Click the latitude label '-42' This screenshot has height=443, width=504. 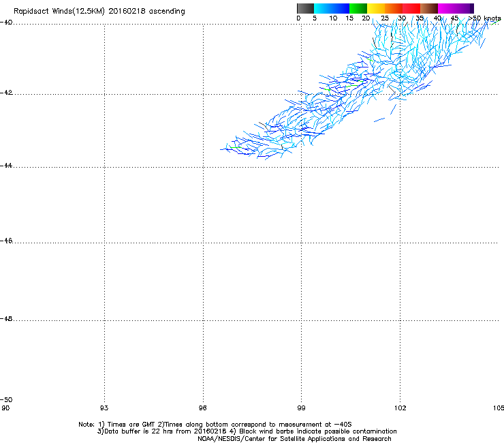[6, 92]
